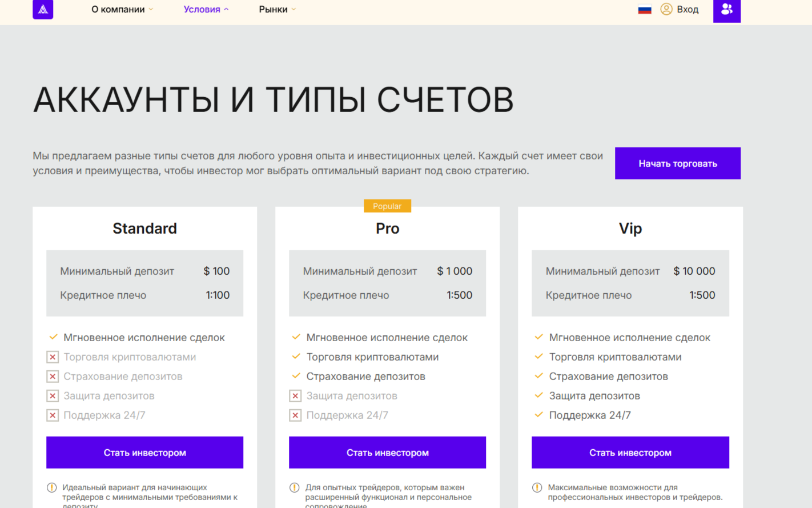This screenshot has width=812, height=508.
Task: Click Стать инвестором under Pro
Action: 388,453
